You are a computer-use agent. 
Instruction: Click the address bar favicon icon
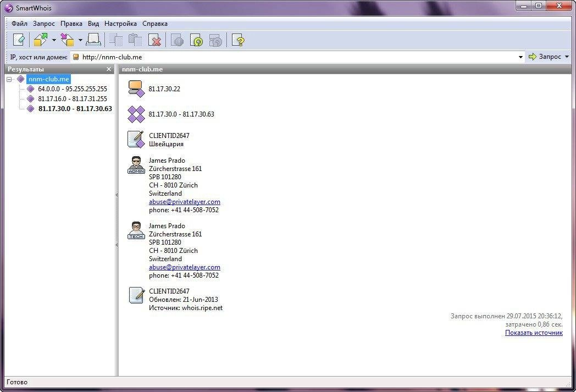tap(76, 57)
